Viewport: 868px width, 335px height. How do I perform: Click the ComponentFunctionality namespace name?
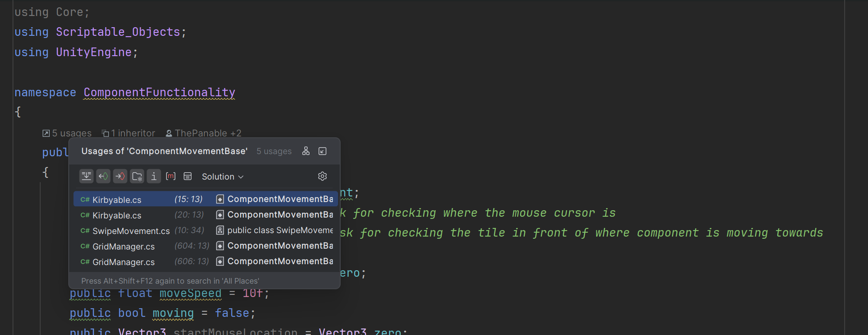[160, 92]
